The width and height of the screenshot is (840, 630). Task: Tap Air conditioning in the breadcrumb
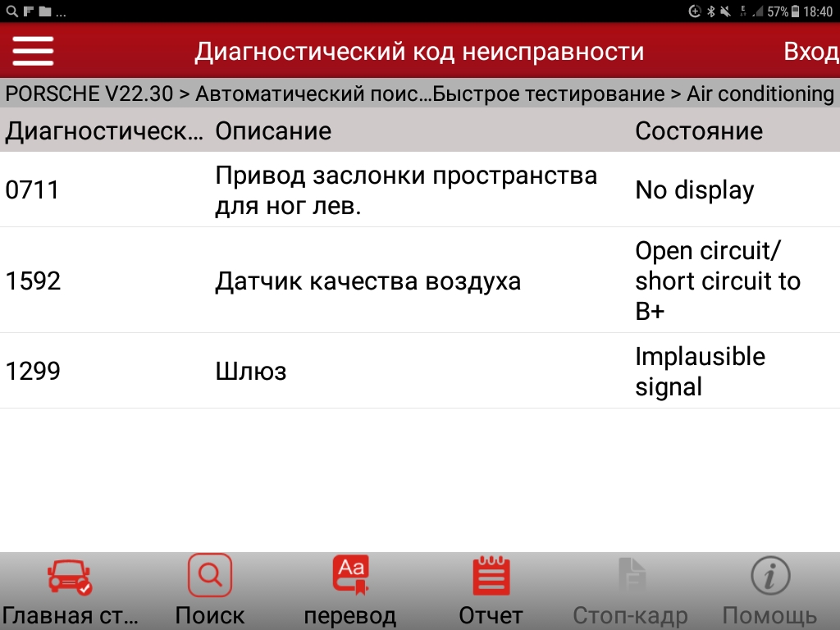coord(760,94)
